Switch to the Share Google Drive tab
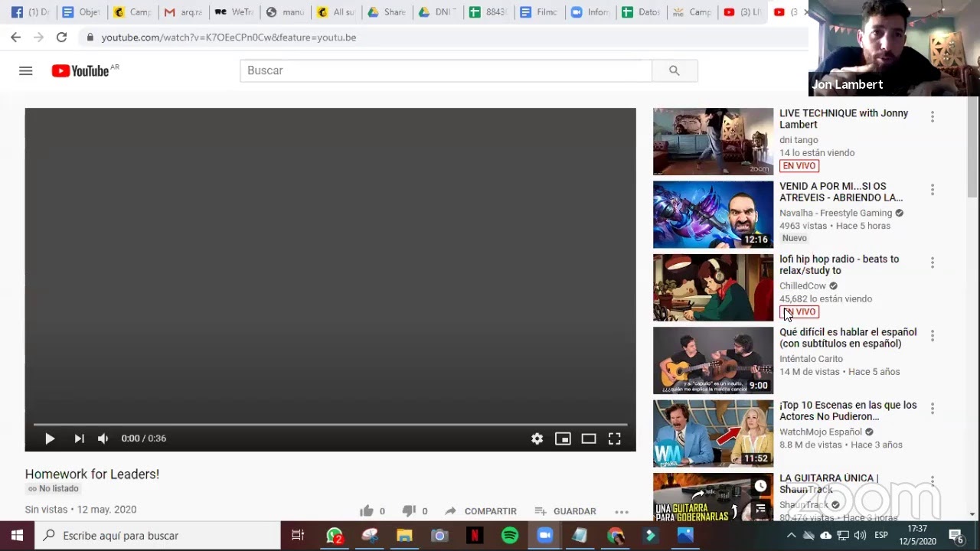Image resolution: width=980 pixels, height=551 pixels. click(x=386, y=12)
